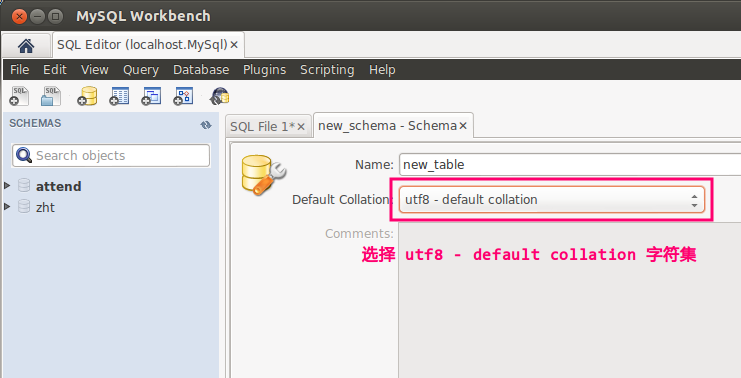This screenshot has width=741, height=378.
Task: Open the Query menu
Action: (141, 70)
